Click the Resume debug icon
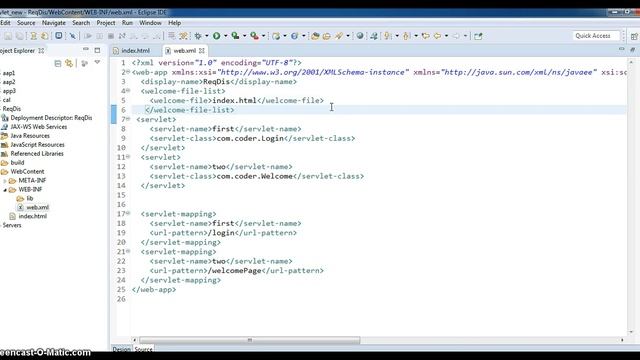 click(x=87, y=36)
